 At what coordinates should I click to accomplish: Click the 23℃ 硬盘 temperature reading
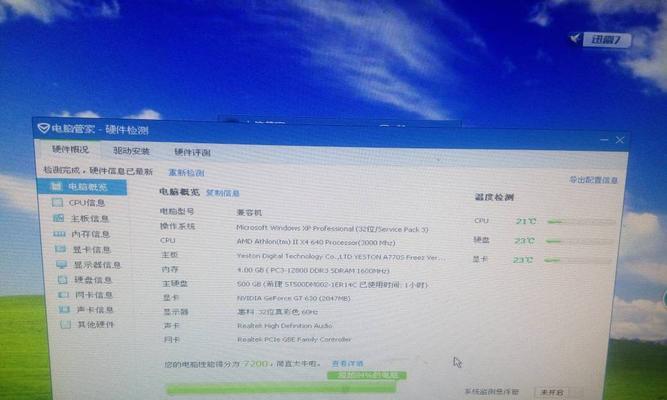[x=524, y=240]
